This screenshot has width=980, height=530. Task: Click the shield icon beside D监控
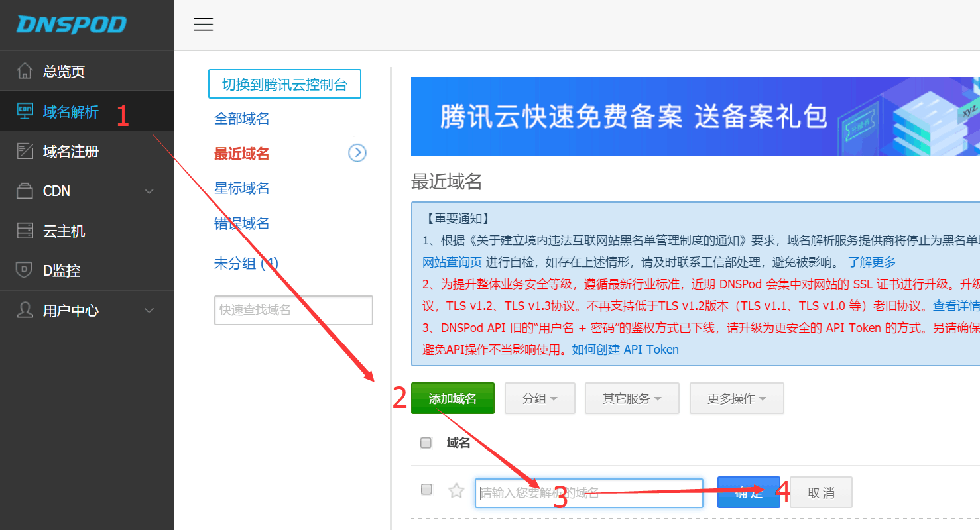point(25,270)
